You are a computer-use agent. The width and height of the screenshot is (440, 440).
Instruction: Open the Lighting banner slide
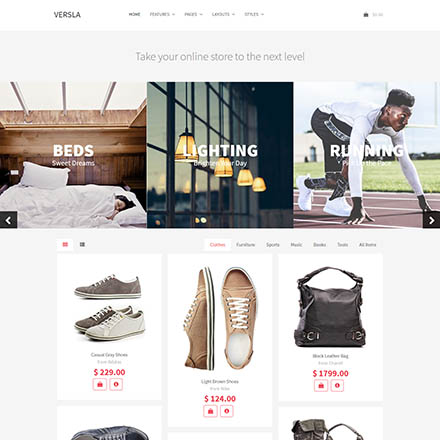pos(220,155)
